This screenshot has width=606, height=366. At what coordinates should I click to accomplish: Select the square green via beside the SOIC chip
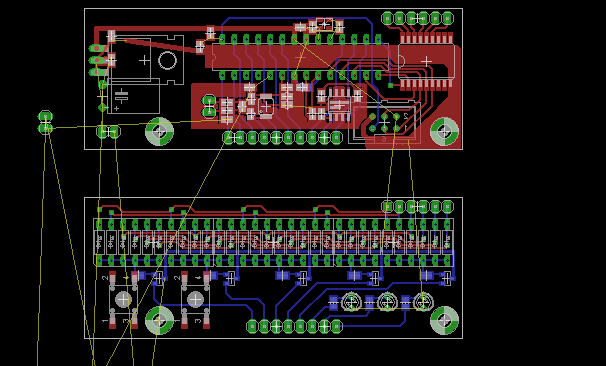tap(390, 85)
